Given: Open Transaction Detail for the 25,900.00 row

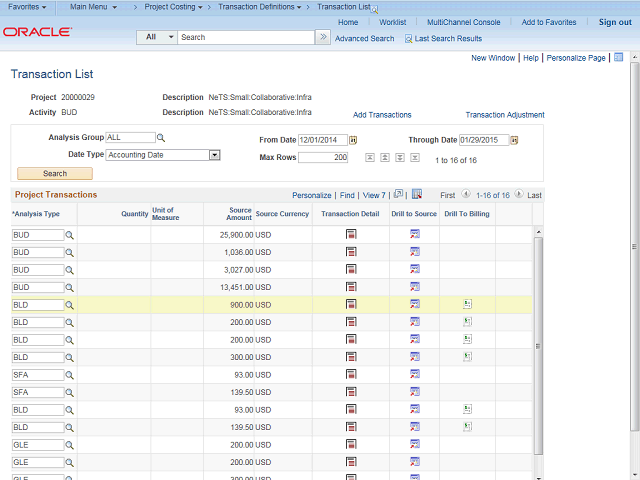Looking at the screenshot, I should pyautogui.click(x=351, y=234).
